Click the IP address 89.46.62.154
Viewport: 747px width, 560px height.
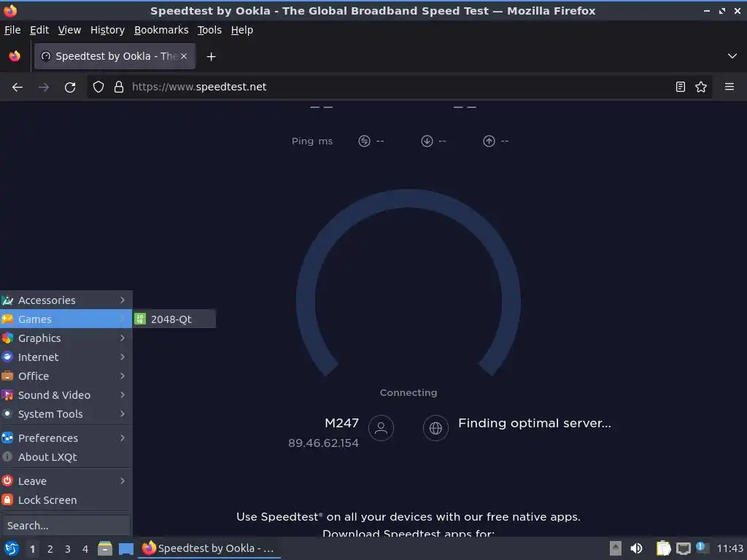click(x=323, y=443)
